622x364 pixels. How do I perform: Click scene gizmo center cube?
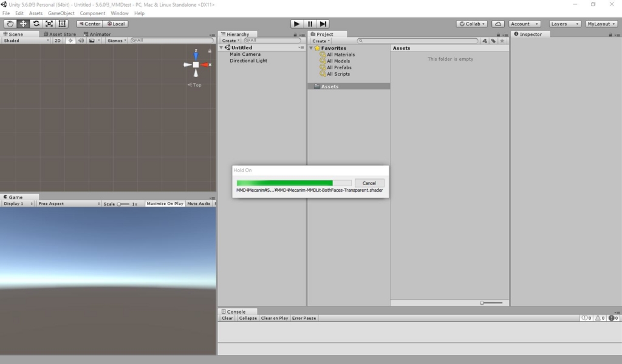pos(196,64)
